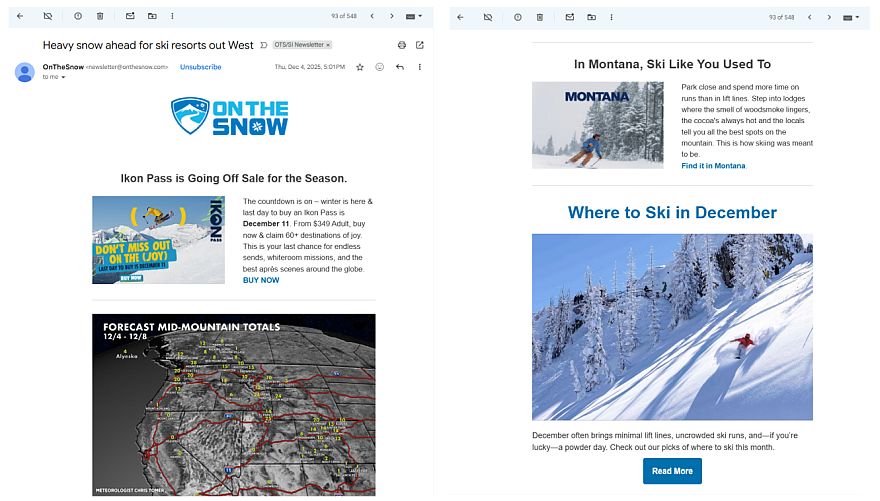
Task: Click the Unsubscribe link next to the sender
Action: click(201, 67)
